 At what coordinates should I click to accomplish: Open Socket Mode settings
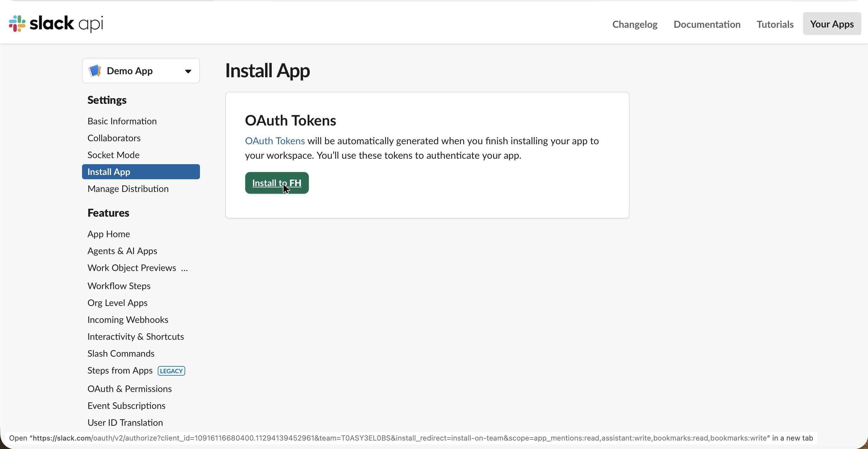click(x=113, y=155)
